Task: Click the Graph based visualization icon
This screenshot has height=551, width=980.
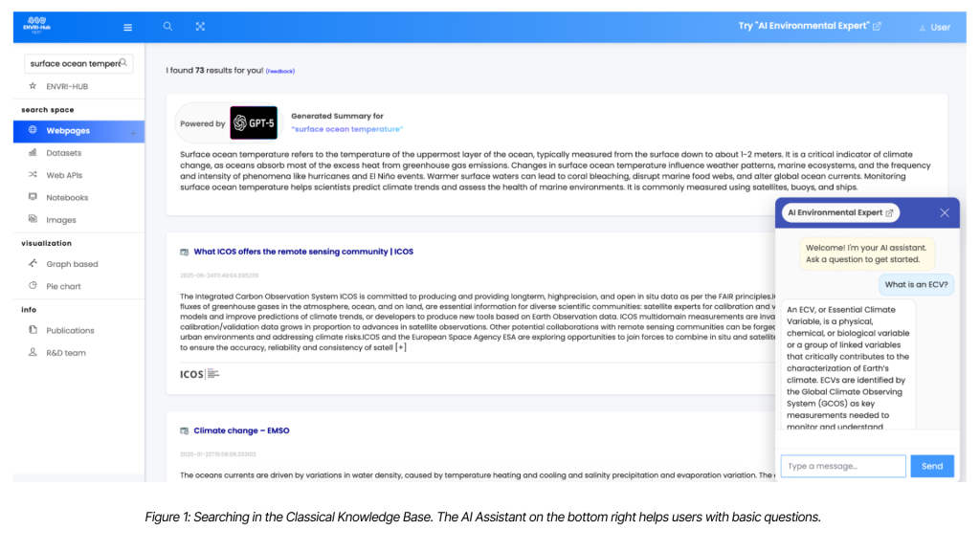Action: click(x=33, y=263)
